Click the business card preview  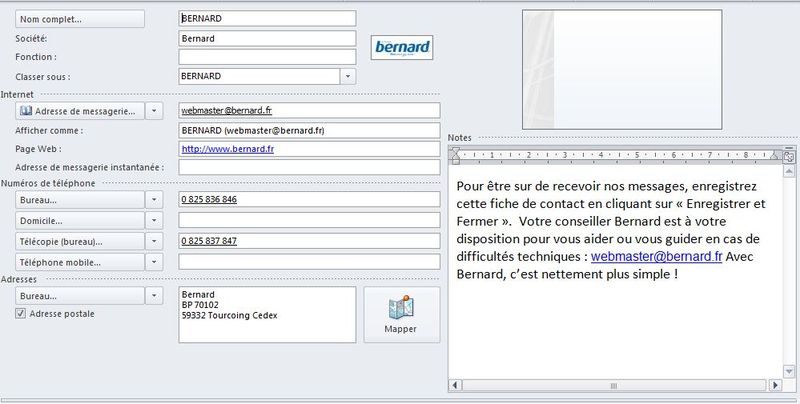[622, 69]
